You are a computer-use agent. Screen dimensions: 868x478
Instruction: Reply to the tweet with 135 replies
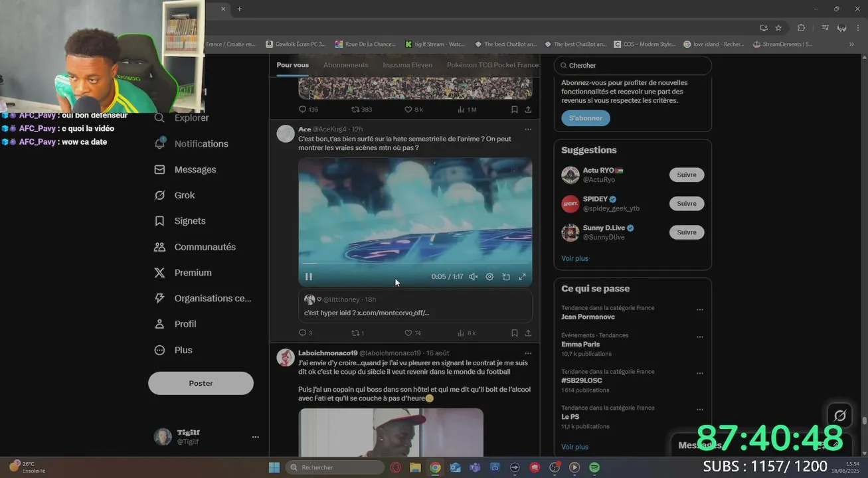tap(302, 110)
